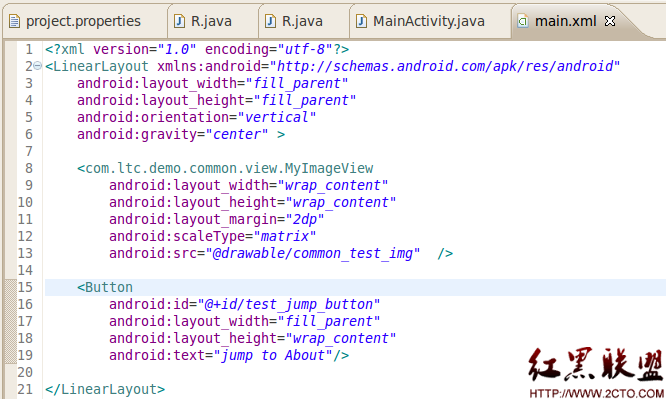
Task: Click the Java file icon on MainActivity.java tab
Action: click(361, 21)
